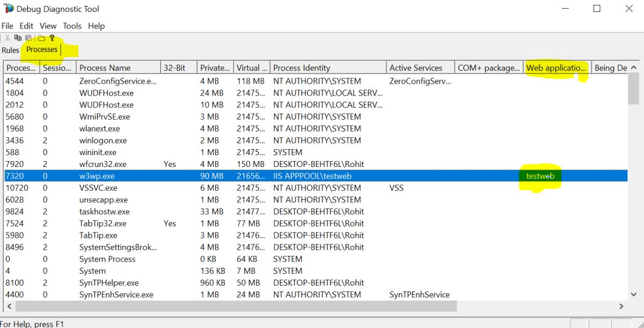Open the Edit menu
This screenshot has height=328, width=644.
[26, 26]
